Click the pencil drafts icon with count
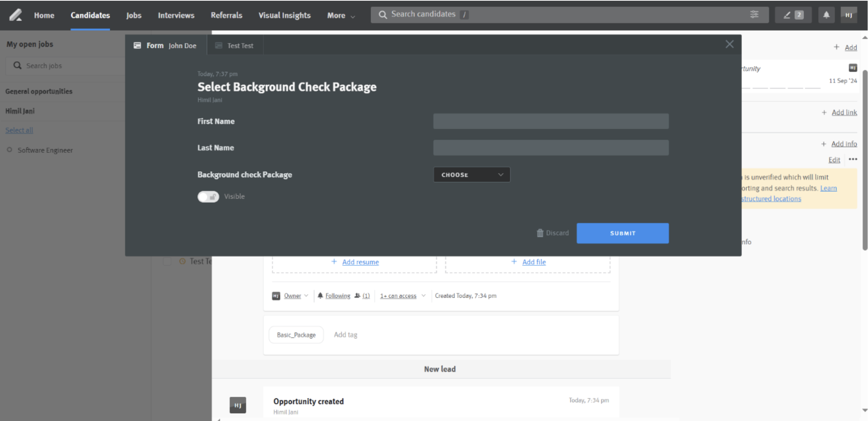868x421 pixels. 793,15
